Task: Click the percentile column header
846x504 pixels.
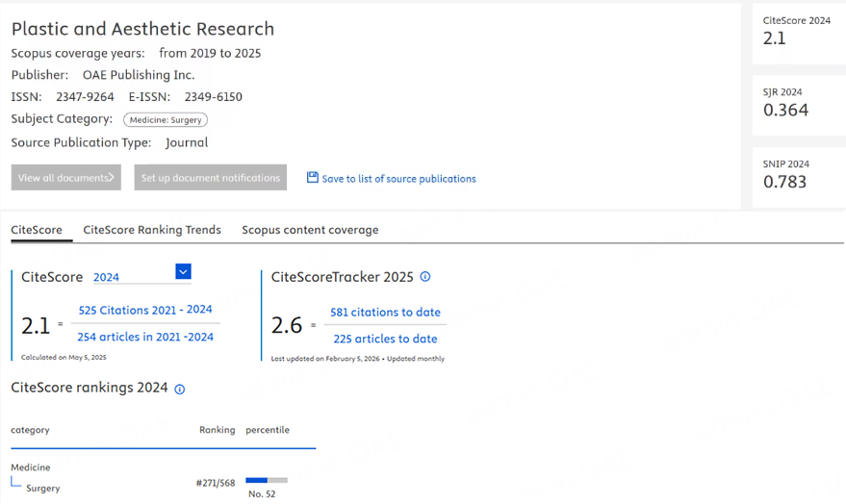Action: click(268, 430)
